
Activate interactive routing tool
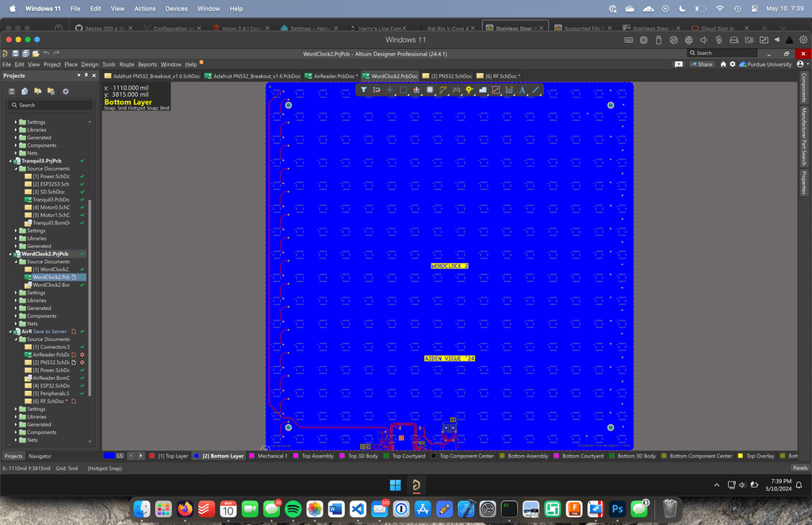[442, 90]
